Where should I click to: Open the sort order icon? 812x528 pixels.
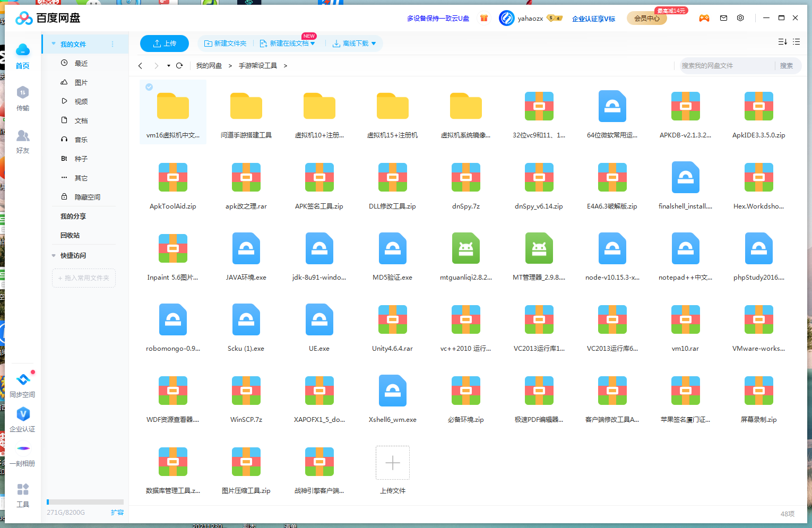pyautogui.click(x=782, y=42)
